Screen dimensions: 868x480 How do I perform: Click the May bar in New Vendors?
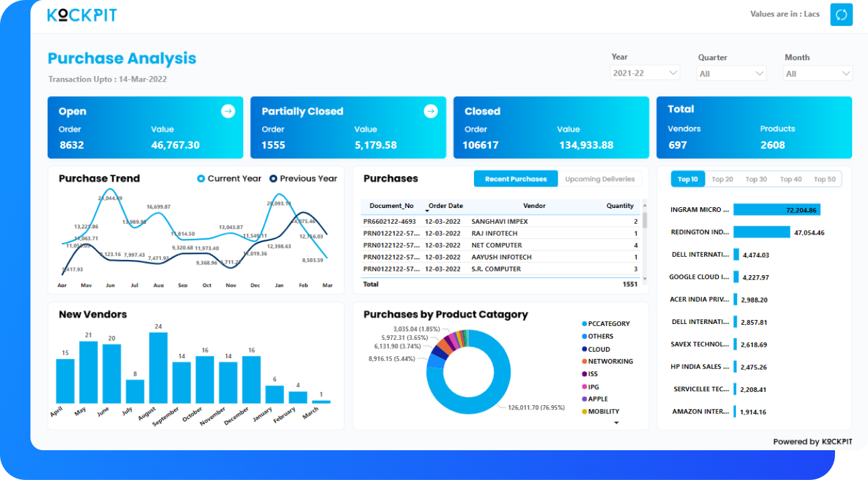88,372
